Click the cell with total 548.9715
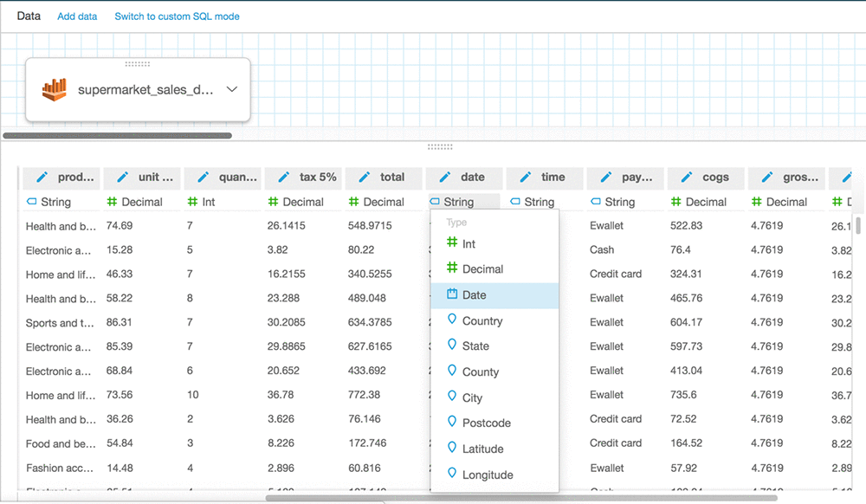Screen dimensions: 866x504 (370, 226)
